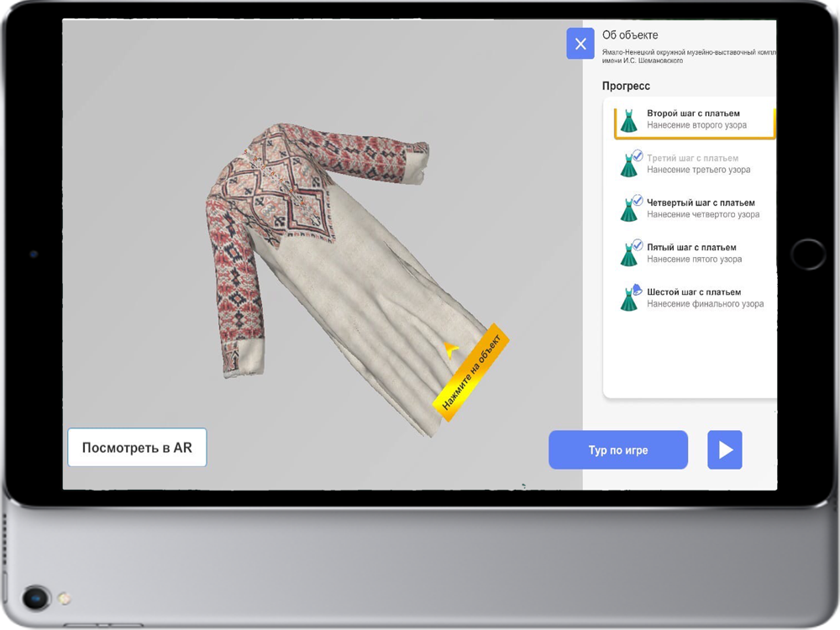Close the object info panel with X

click(x=580, y=44)
